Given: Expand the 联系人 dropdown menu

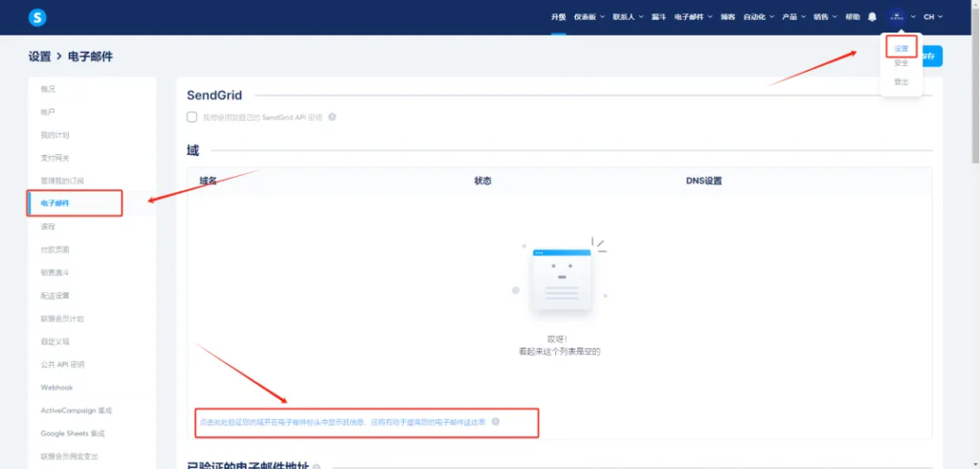Looking at the screenshot, I should click(628, 17).
